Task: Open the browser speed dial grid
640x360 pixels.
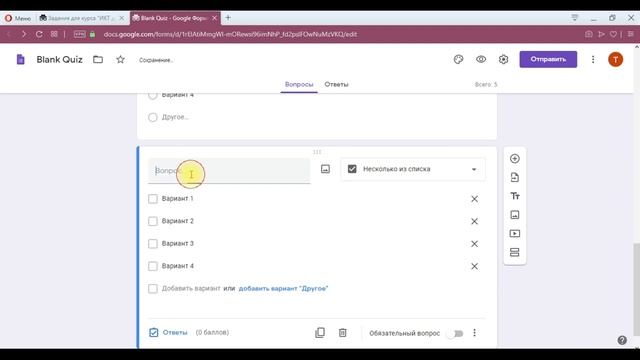Action: 54,34
